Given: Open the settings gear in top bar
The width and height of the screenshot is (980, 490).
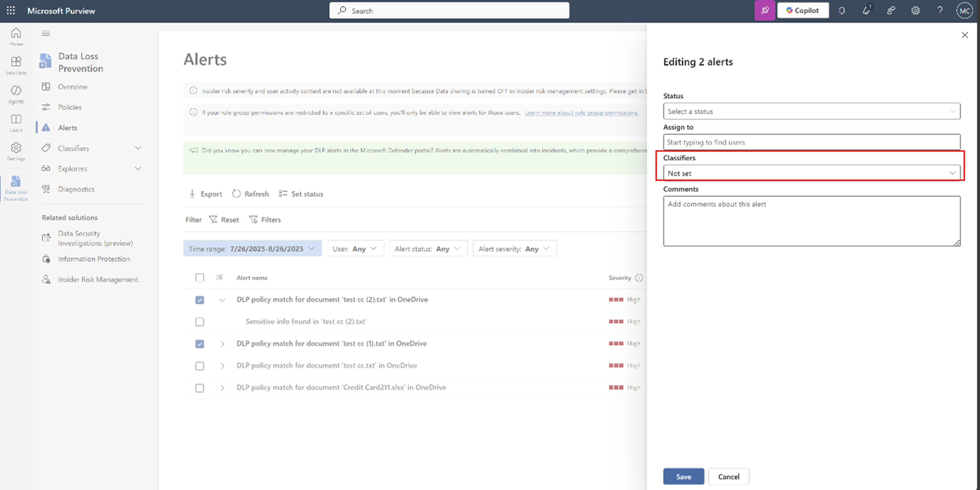Looking at the screenshot, I should [x=915, y=11].
